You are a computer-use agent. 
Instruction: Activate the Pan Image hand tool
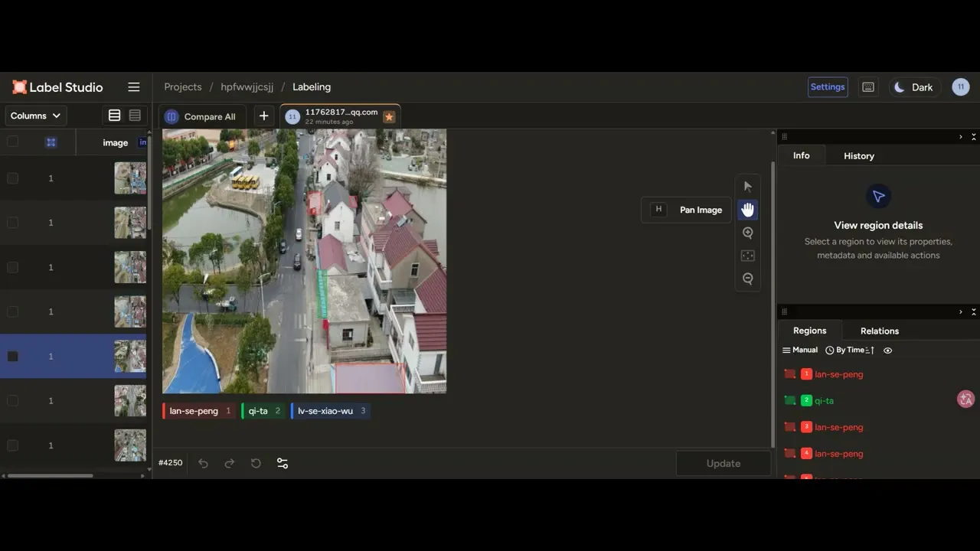[748, 210]
